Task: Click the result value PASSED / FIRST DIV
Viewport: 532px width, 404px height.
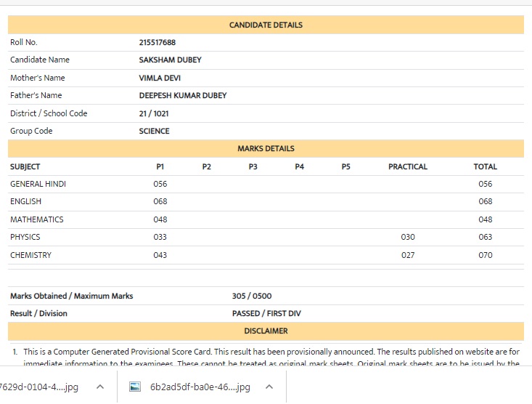Action: 266,314
